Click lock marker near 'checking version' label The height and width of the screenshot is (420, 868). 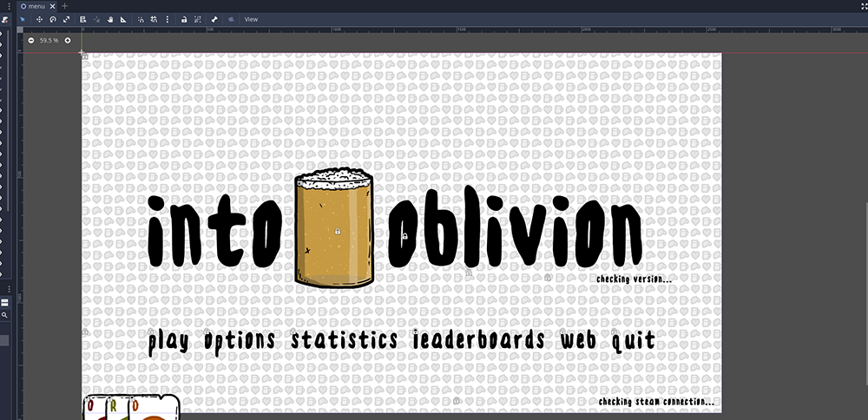(548, 277)
